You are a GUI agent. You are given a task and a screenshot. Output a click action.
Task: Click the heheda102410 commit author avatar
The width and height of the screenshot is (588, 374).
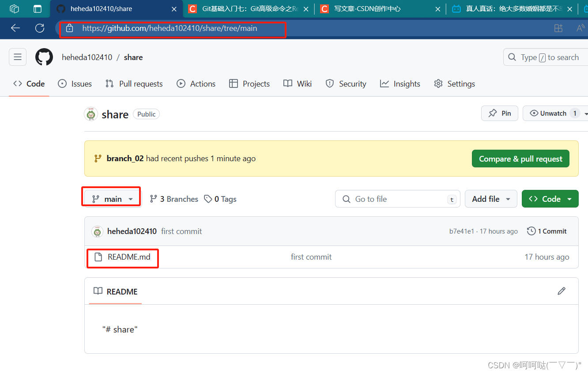pyautogui.click(x=97, y=231)
